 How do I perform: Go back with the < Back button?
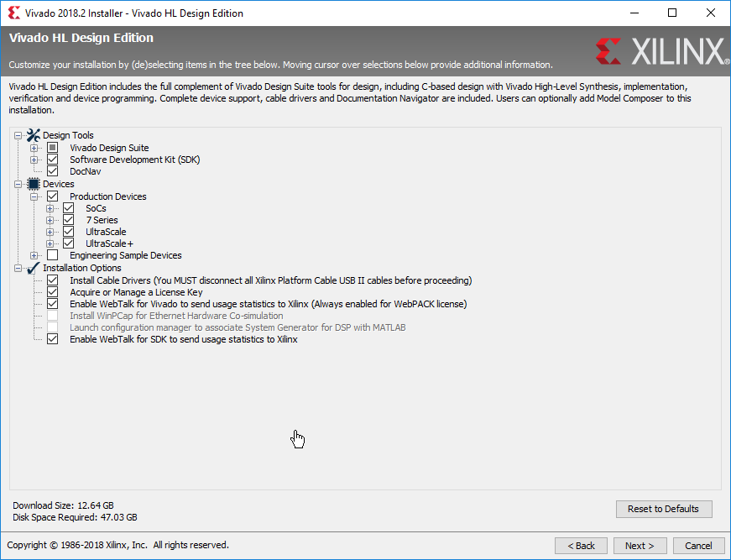(581, 546)
